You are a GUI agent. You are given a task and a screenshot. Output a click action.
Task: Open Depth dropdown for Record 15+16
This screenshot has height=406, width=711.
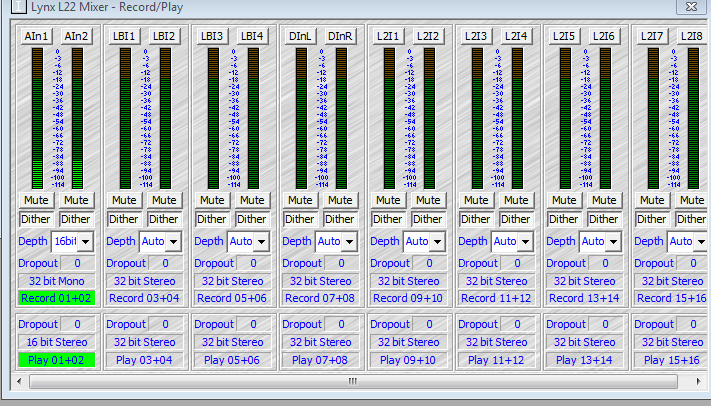(701, 241)
